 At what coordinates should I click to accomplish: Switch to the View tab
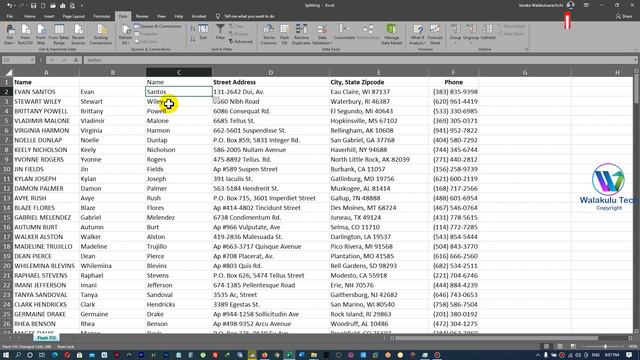(161, 16)
